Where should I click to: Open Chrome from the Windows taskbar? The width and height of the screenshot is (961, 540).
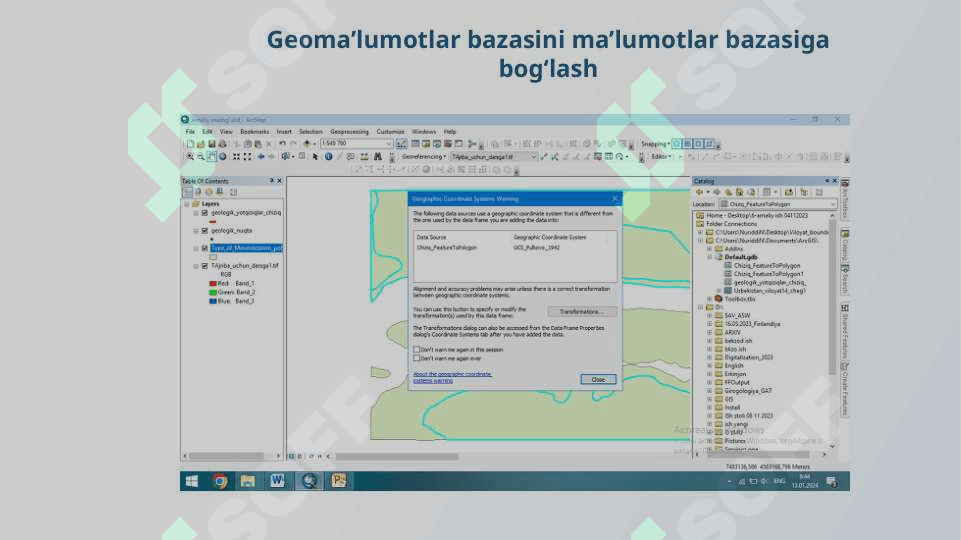(220, 481)
